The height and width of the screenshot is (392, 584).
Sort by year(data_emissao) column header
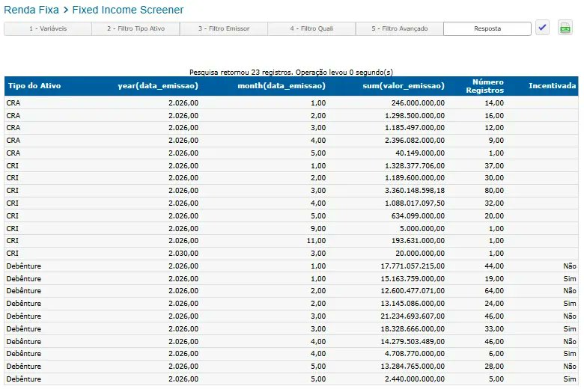pos(158,85)
